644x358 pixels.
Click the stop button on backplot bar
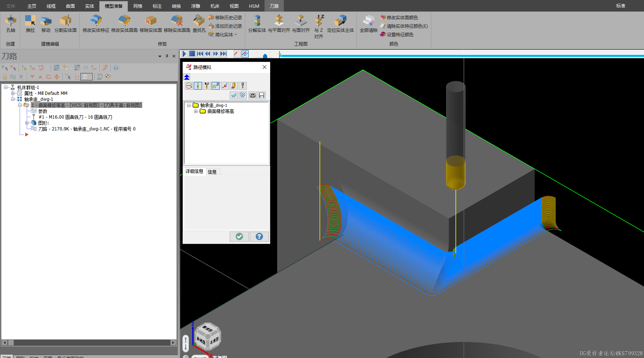point(192,54)
